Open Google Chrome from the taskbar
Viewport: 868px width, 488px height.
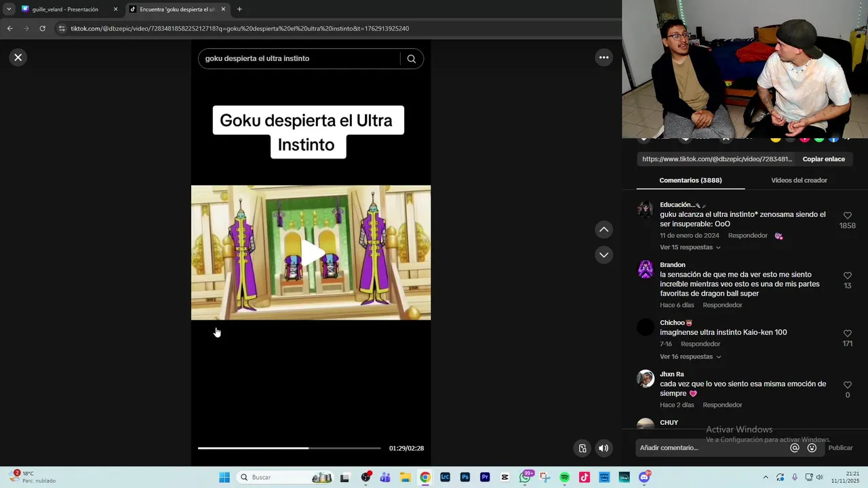coord(425,477)
